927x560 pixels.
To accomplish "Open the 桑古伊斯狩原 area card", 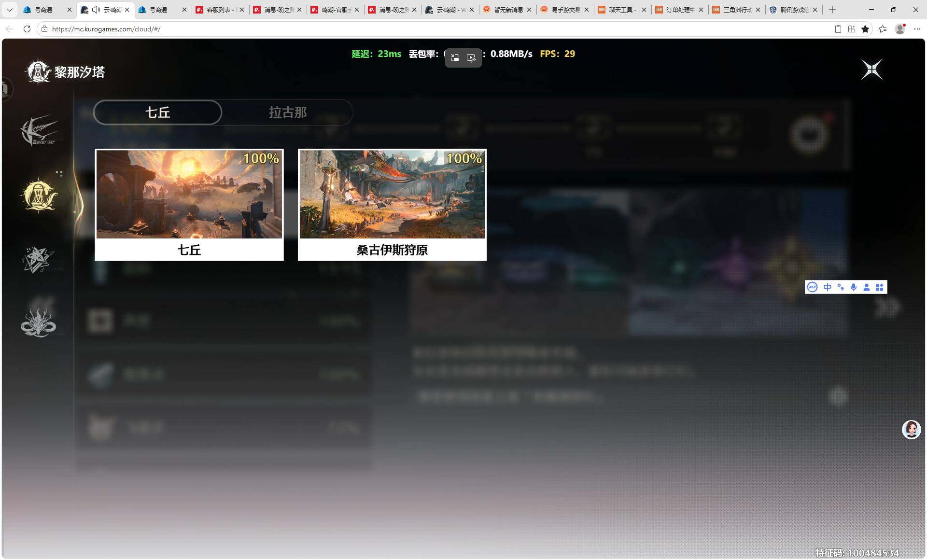I will pyautogui.click(x=392, y=205).
